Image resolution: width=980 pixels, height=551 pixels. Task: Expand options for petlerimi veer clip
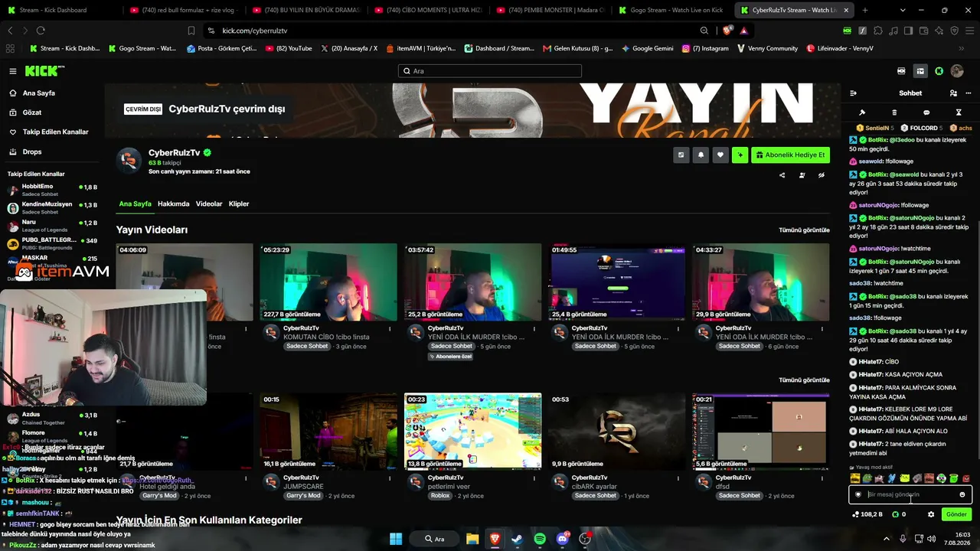pos(534,478)
